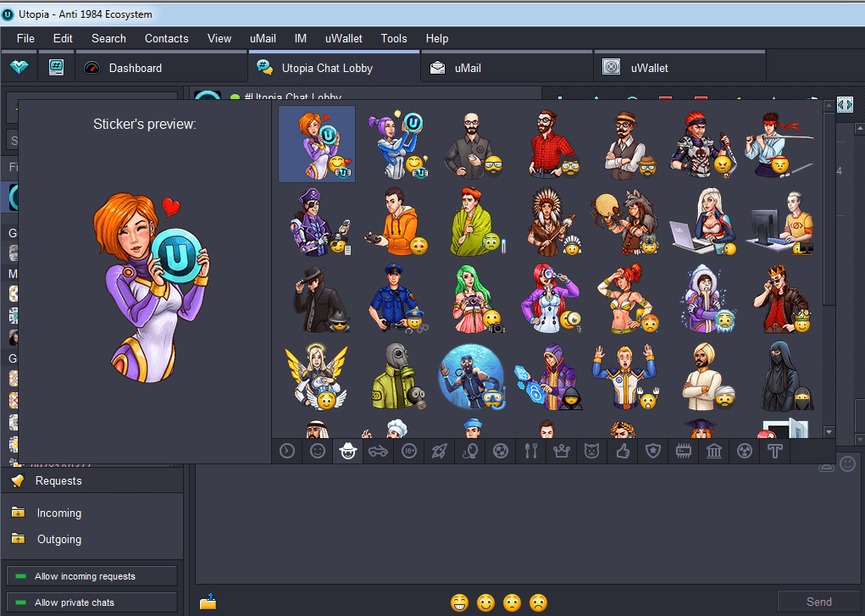Pick detective in black hat sticker
This screenshot has width=865, height=616.
[320, 299]
